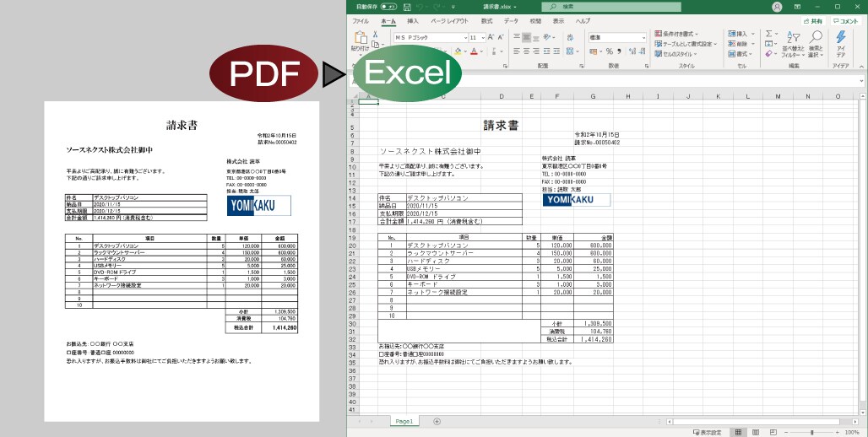Expand Cell Styles menu
Viewport: 868px width, 437px height.
pyautogui.click(x=676, y=54)
